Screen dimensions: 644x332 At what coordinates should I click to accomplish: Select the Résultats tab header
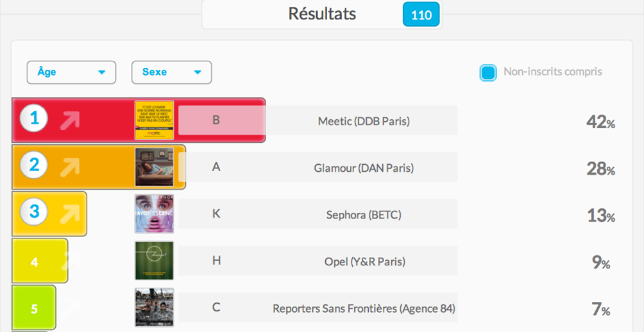(321, 14)
